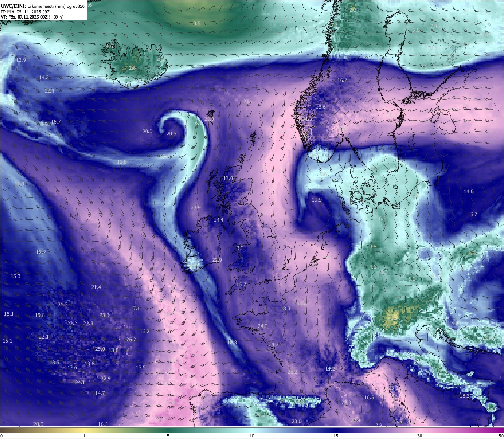Select the 11.4 value label

point(19,184)
